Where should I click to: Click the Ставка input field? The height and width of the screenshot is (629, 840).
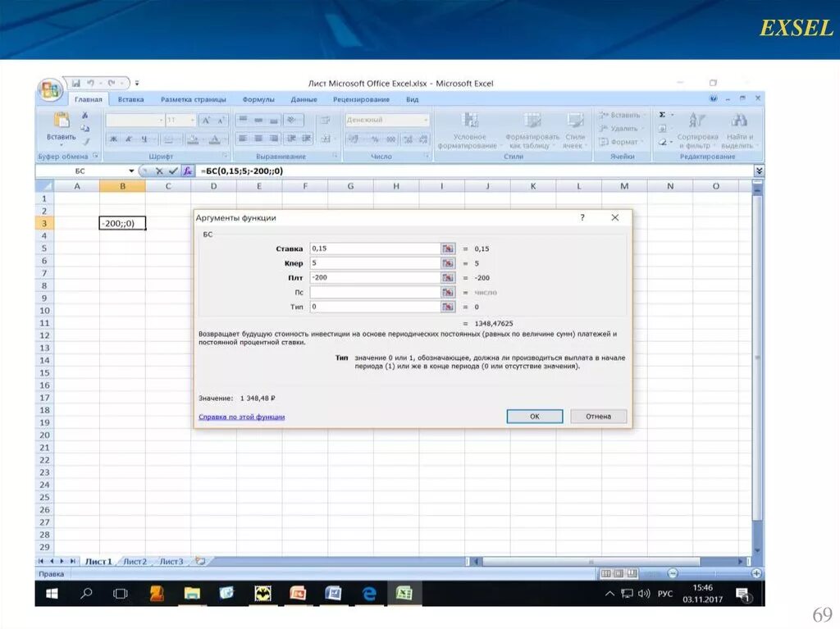pyautogui.click(x=375, y=248)
